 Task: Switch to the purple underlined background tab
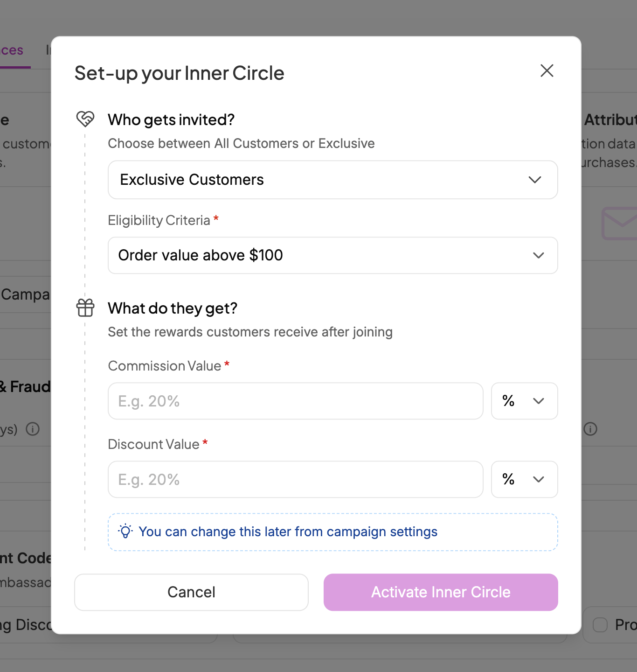pyautogui.click(x=12, y=50)
